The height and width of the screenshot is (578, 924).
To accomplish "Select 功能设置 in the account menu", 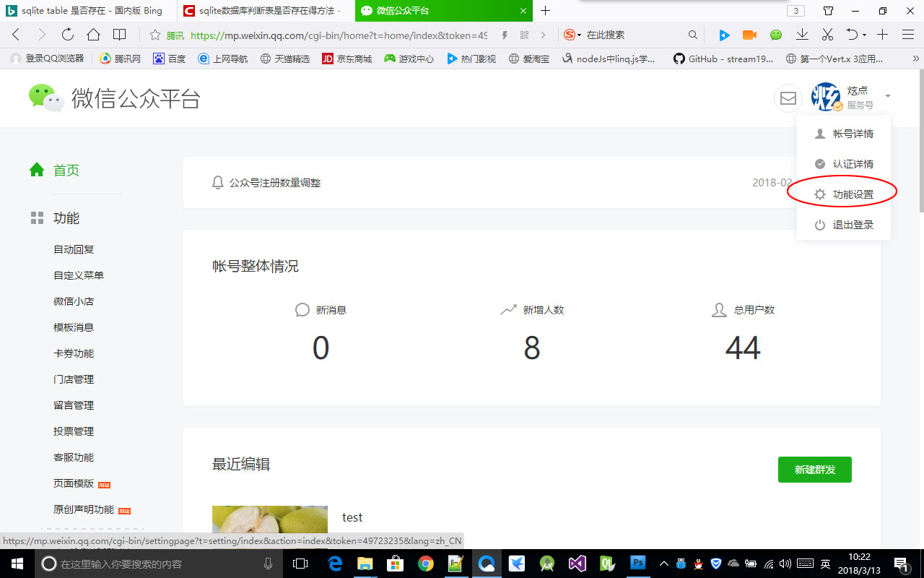I will [x=843, y=194].
